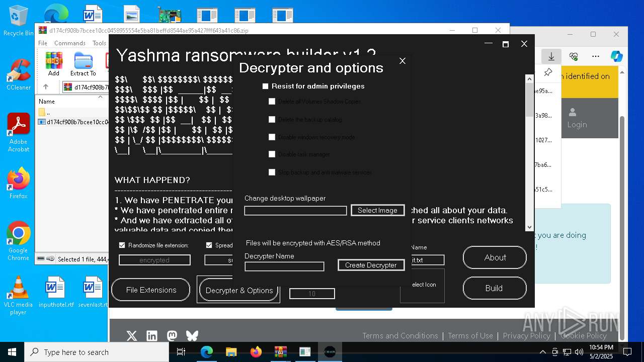Image resolution: width=644 pixels, height=362 pixels.
Task: Pin the Edge downloads panel
Action: 548,72
